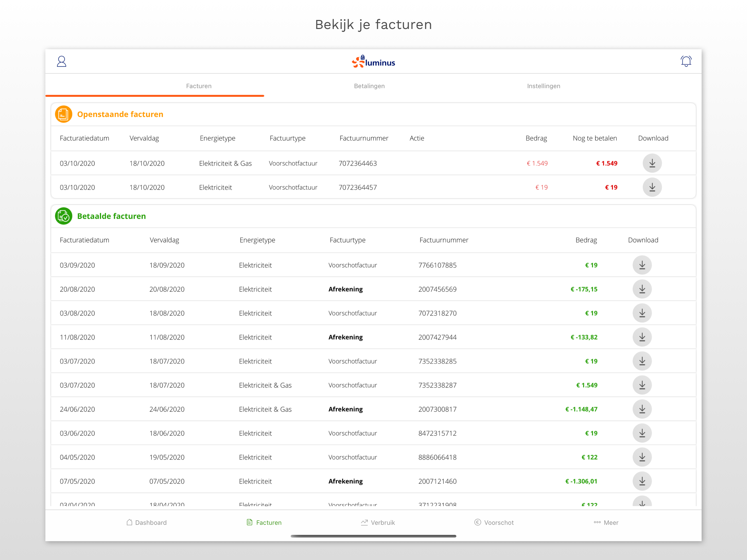Download paid invoice 7766107885

click(x=642, y=266)
